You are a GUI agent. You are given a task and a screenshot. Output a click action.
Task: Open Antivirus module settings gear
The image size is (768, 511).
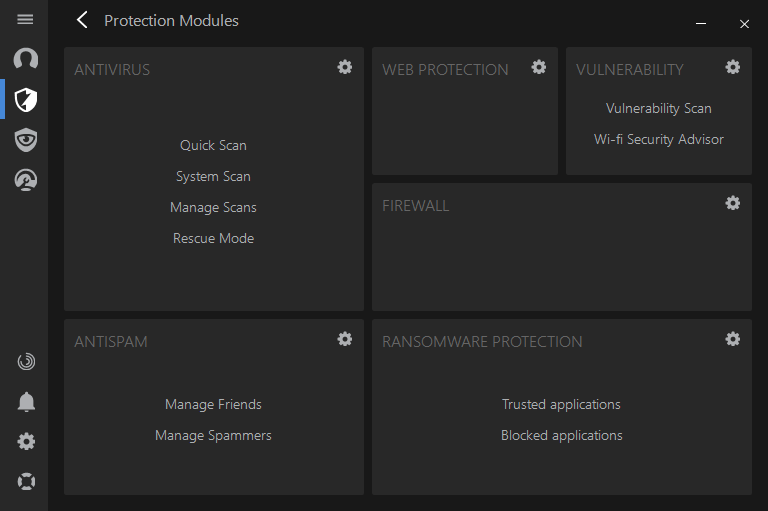pyautogui.click(x=345, y=67)
